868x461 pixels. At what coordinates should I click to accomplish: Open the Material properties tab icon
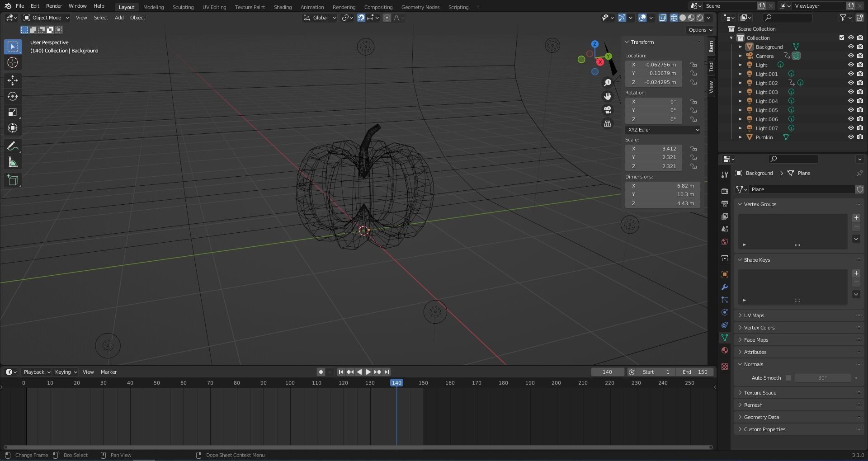(x=725, y=350)
